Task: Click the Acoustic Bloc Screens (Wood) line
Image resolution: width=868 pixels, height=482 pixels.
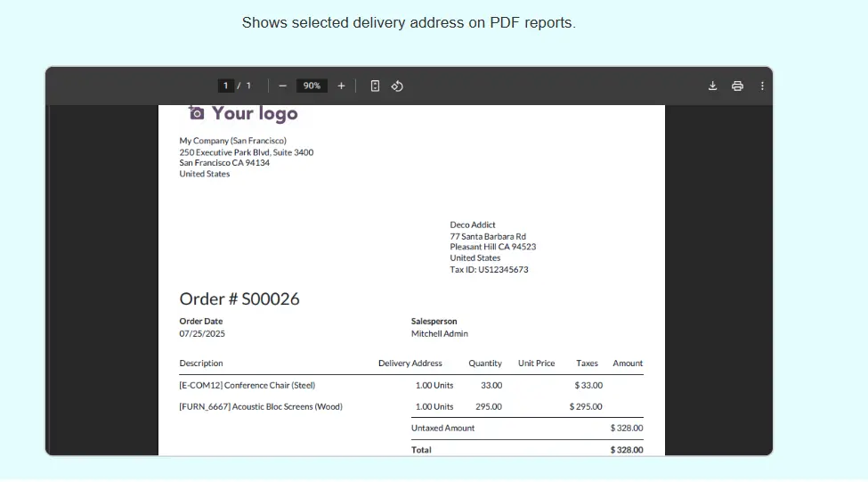Action: coord(261,406)
